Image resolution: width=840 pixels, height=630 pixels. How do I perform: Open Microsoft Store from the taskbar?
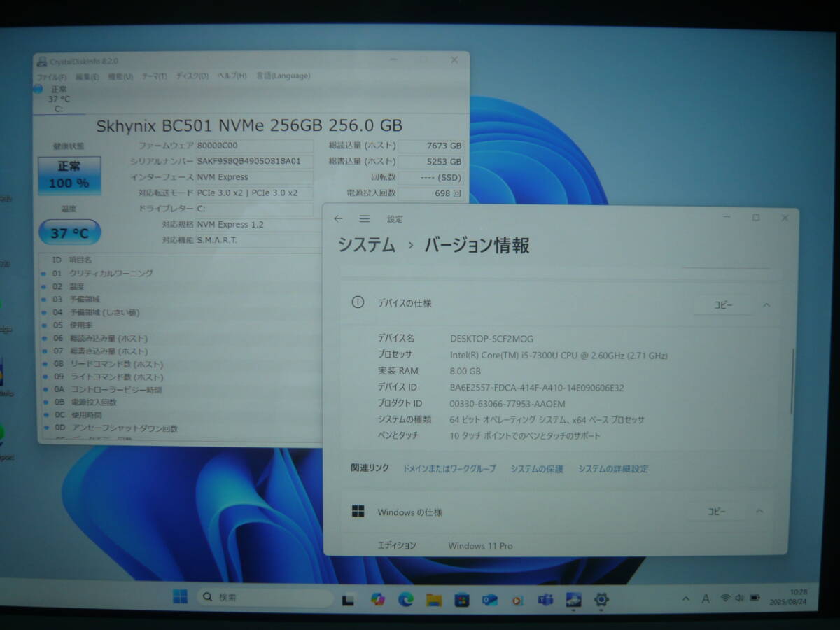(x=461, y=600)
